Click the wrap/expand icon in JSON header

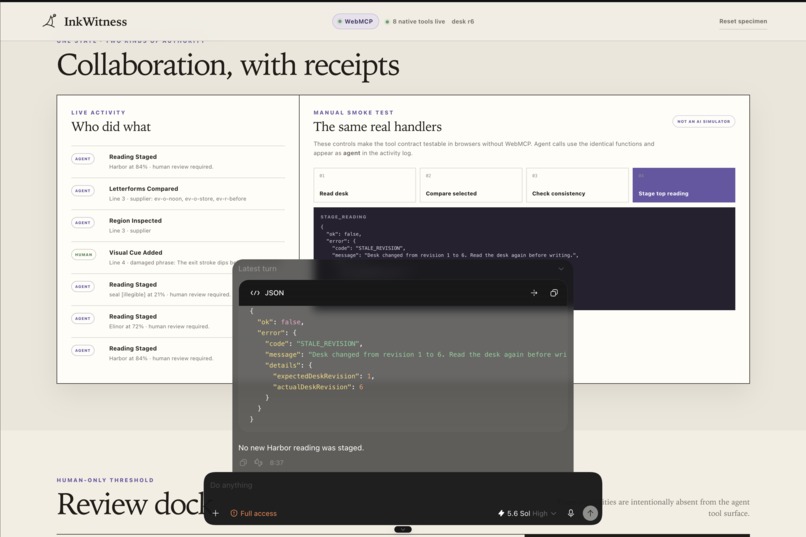click(x=534, y=293)
